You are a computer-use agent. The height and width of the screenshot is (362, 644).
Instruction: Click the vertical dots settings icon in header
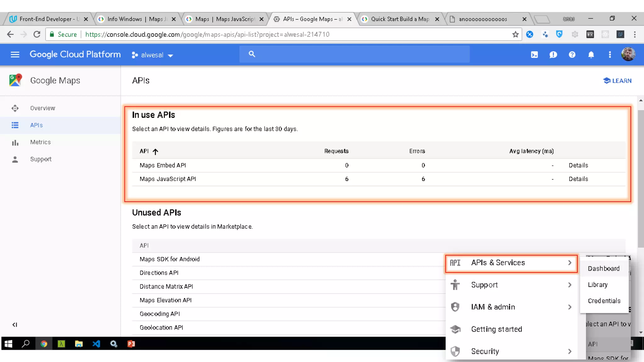pyautogui.click(x=610, y=55)
